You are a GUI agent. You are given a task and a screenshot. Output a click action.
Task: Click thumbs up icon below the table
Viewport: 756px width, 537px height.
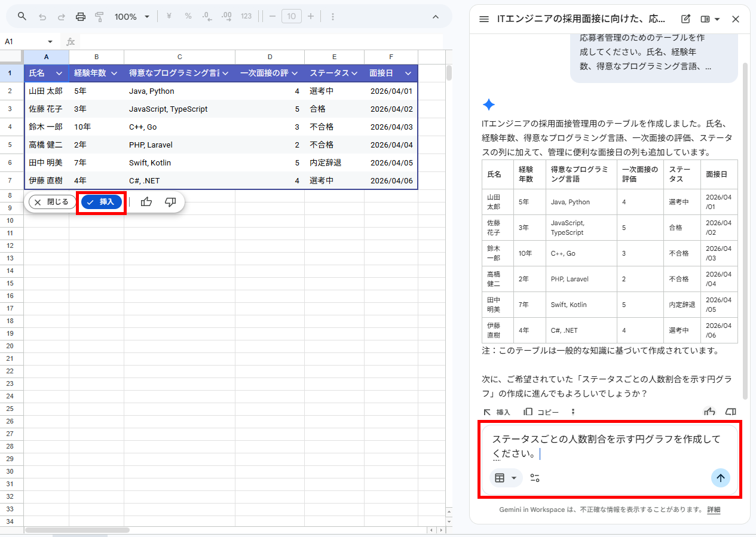(146, 202)
